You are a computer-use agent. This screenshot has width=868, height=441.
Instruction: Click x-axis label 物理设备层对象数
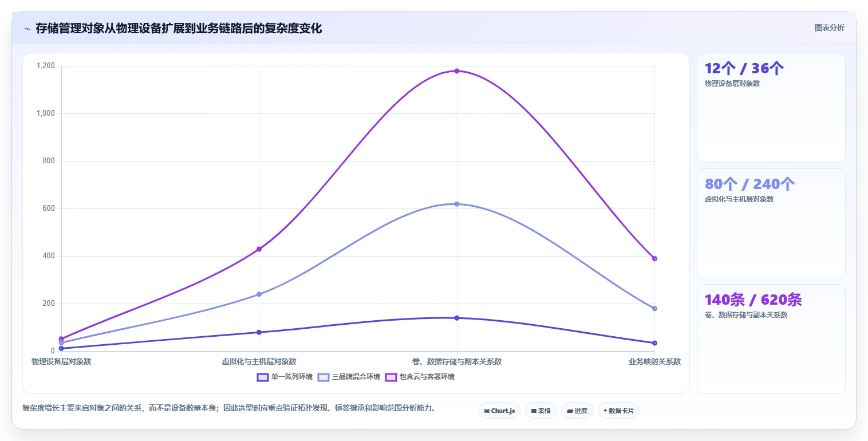tap(61, 361)
